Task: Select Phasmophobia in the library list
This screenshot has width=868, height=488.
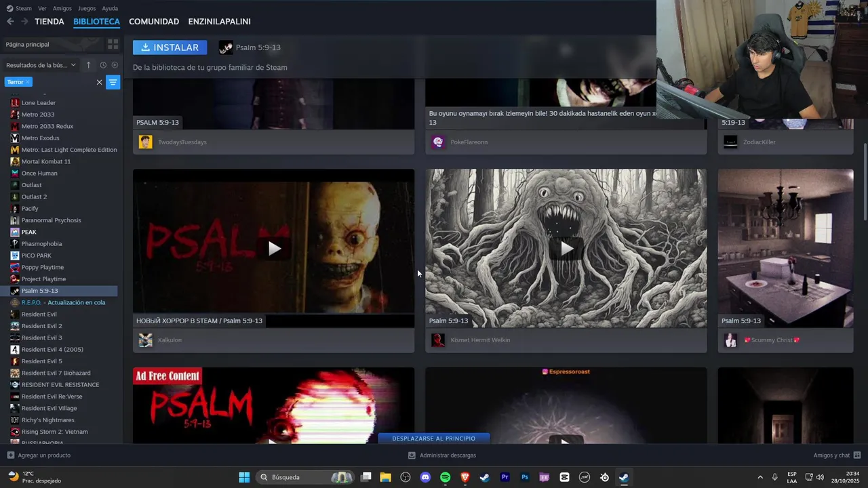Action: tap(41, 244)
